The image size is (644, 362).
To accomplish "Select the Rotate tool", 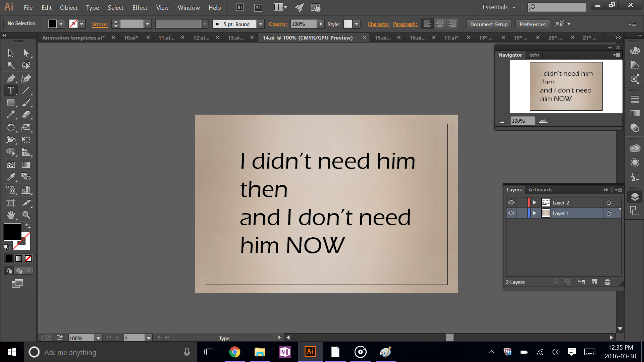I will (11, 127).
